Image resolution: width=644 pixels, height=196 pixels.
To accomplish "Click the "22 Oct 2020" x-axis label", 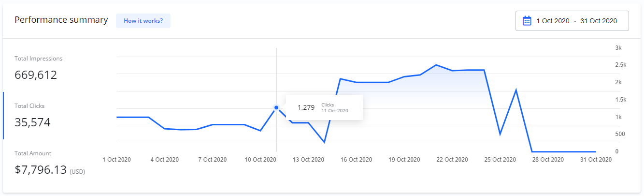I will tap(452, 160).
